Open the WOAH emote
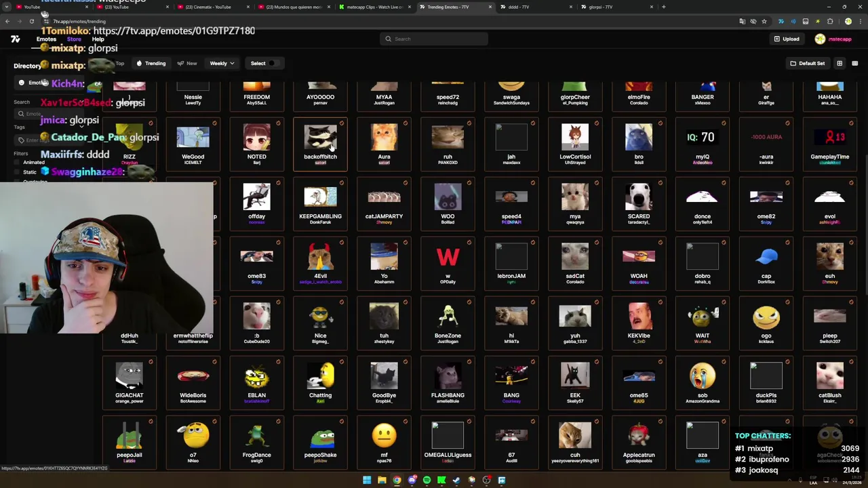Image resolution: width=868 pixels, height=488 pixels. point(639,263)
